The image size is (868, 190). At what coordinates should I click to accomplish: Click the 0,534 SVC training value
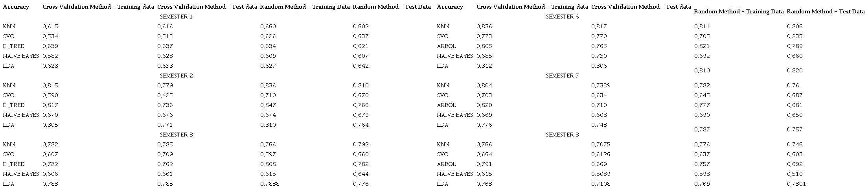point(50,37)
